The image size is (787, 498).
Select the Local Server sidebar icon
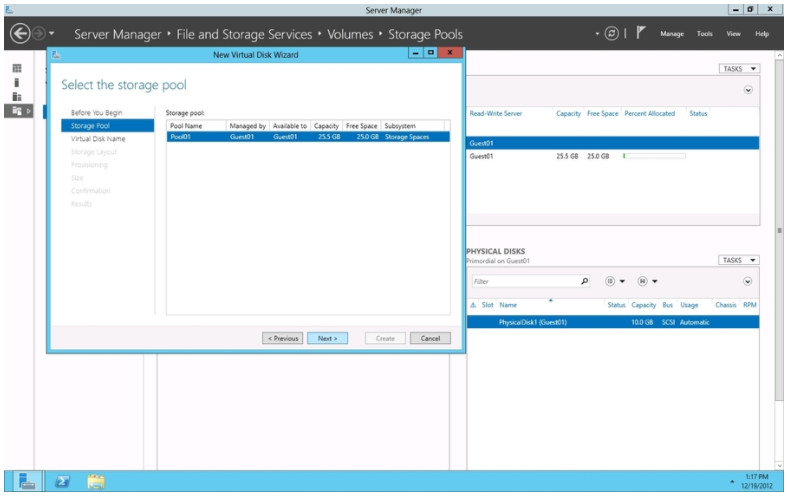[x=17, y=82]
